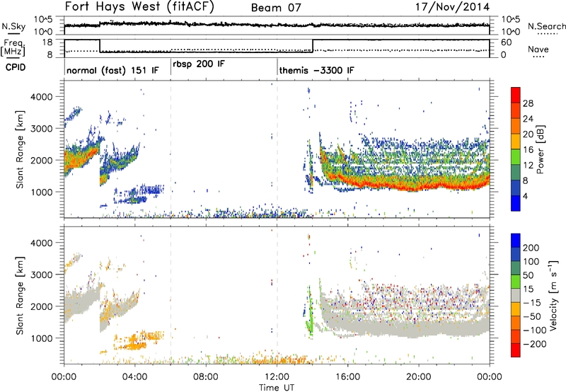Click the 'Power [dB]' color bar title
The width and height of the screenshot is (566, 392).
point(540,149)
